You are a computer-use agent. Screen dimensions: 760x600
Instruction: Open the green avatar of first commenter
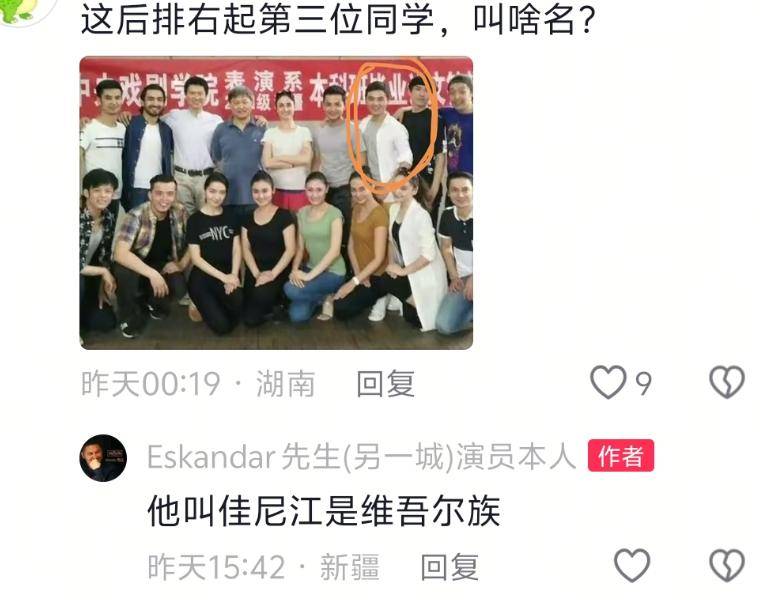click(18, 10)
